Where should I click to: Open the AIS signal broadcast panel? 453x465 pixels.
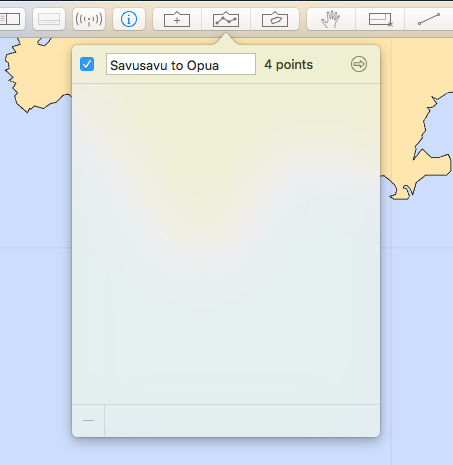(89, 19)
